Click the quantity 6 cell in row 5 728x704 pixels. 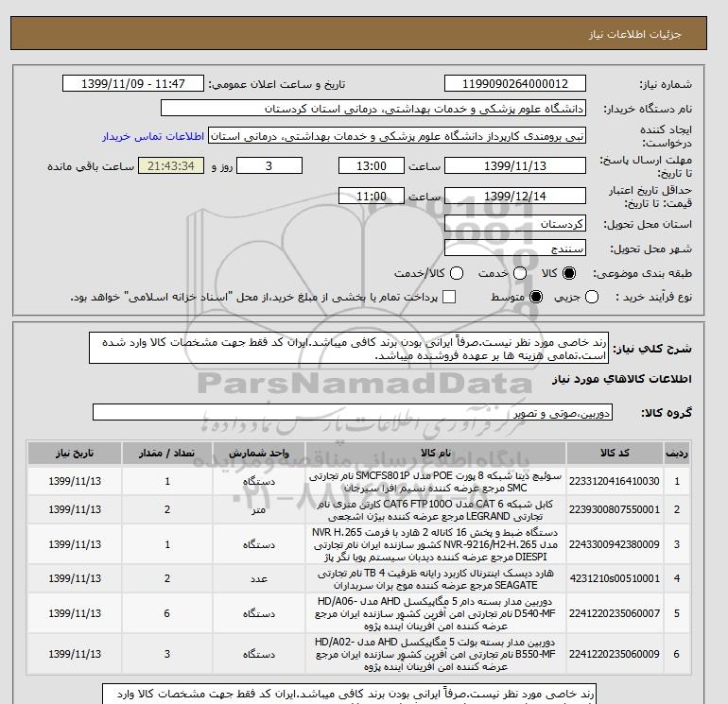167,613
